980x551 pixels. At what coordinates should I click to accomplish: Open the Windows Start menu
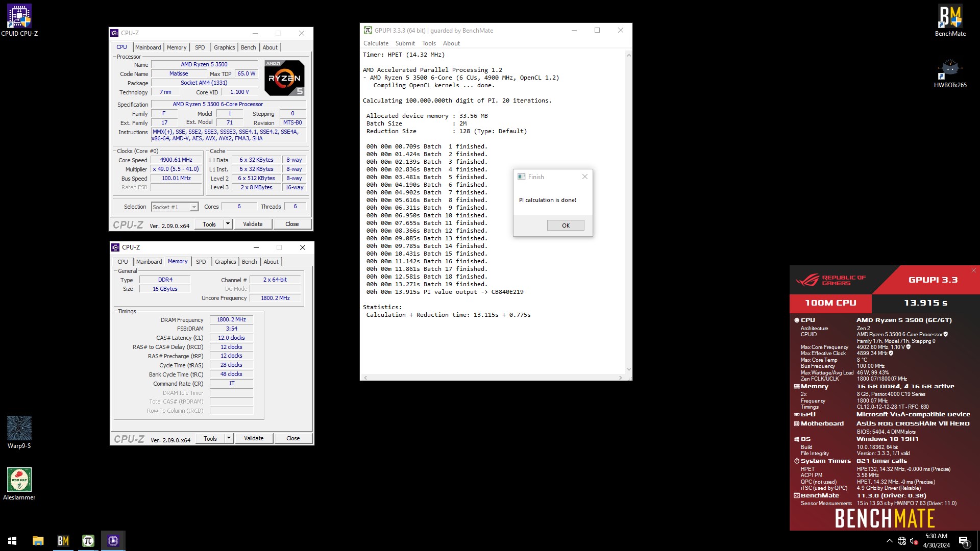pos(12,540)
